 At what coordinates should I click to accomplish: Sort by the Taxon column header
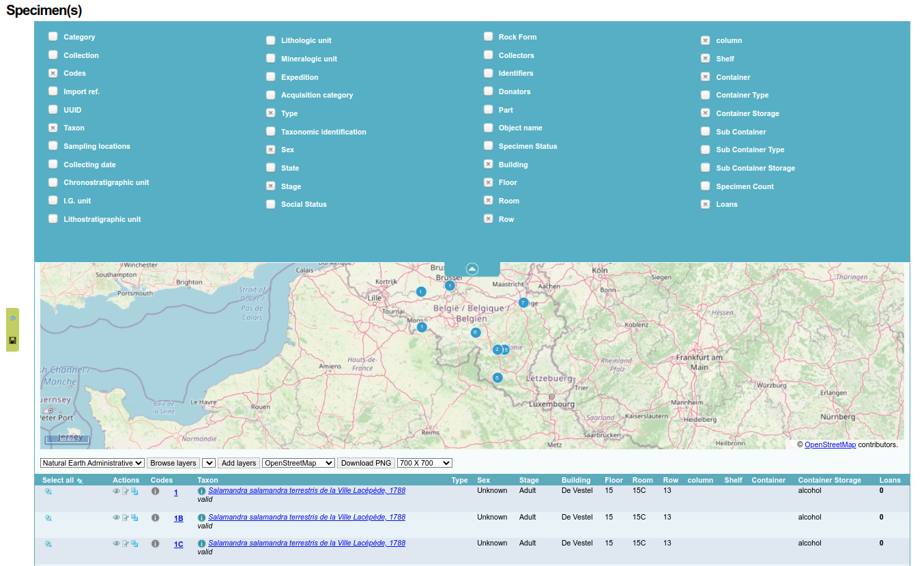(207, 480)
